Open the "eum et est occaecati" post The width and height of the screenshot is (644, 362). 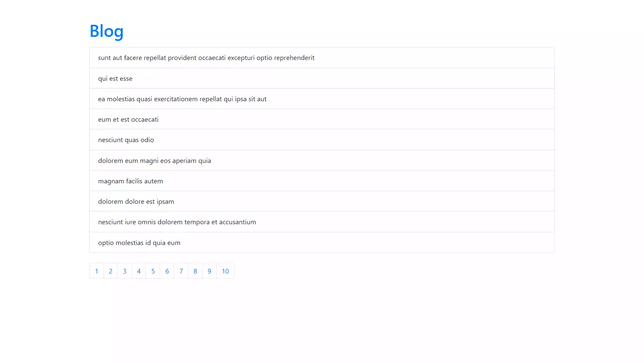click(128, 119)
